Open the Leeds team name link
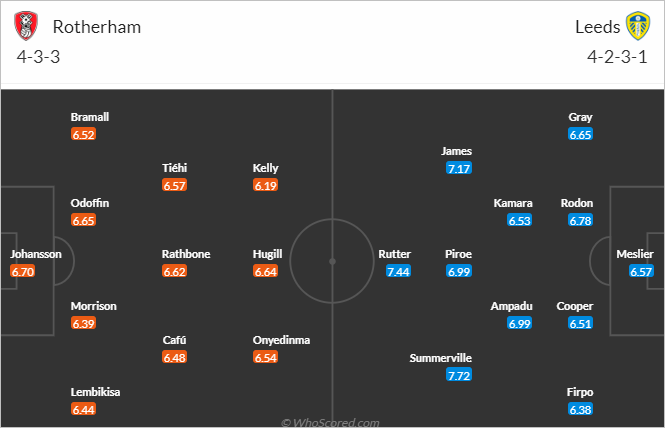The image size is (665, 428). [x=597, y=27]
